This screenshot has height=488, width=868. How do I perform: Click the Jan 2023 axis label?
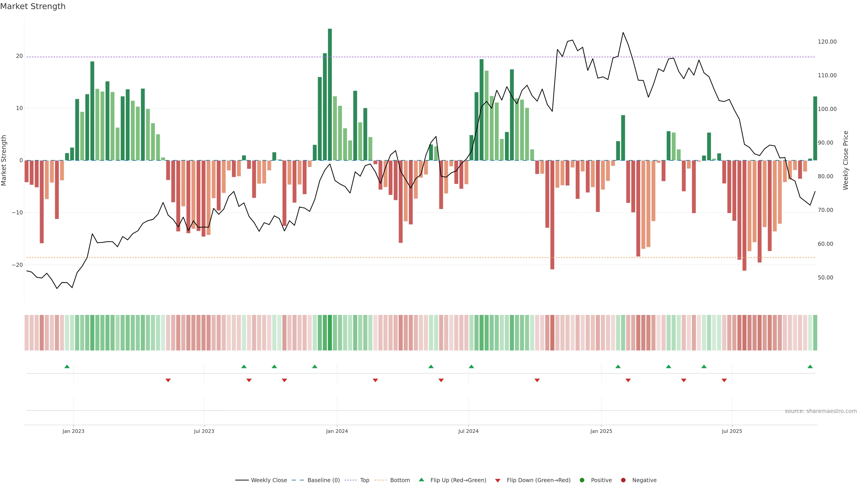tap(73, 431)
